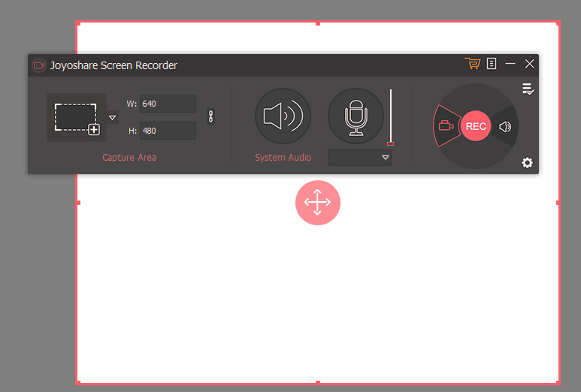This screenshot has width=581, height=392.
Task: Open settings with the gear icon
Action: coord(528,162)
